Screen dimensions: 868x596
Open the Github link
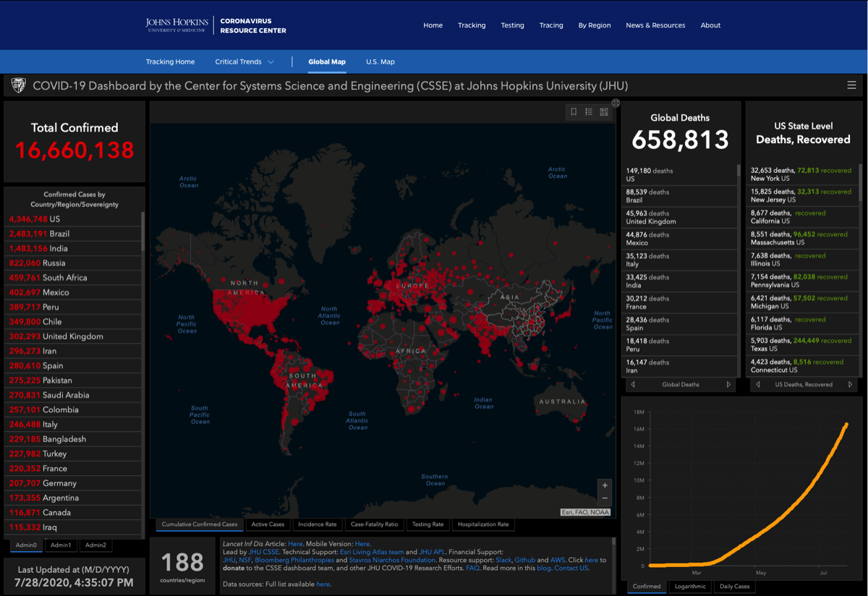click(525, 560)
